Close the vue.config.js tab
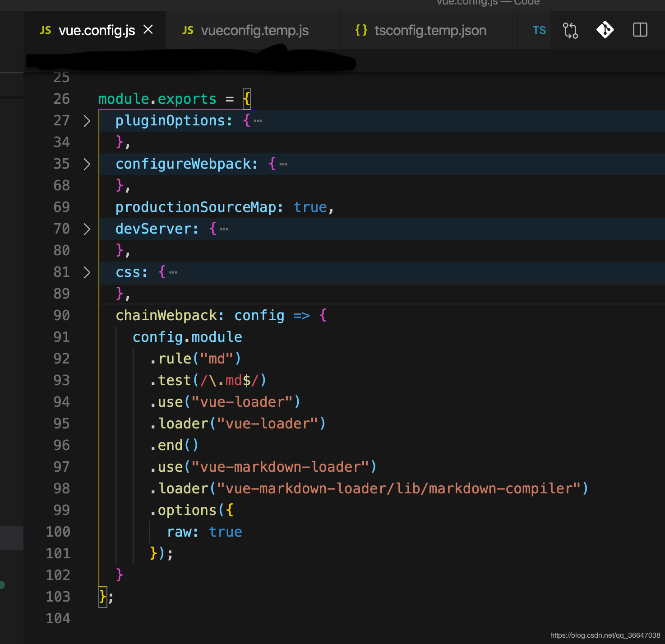This screenshot has height=644, width=665. click(148, 30)
